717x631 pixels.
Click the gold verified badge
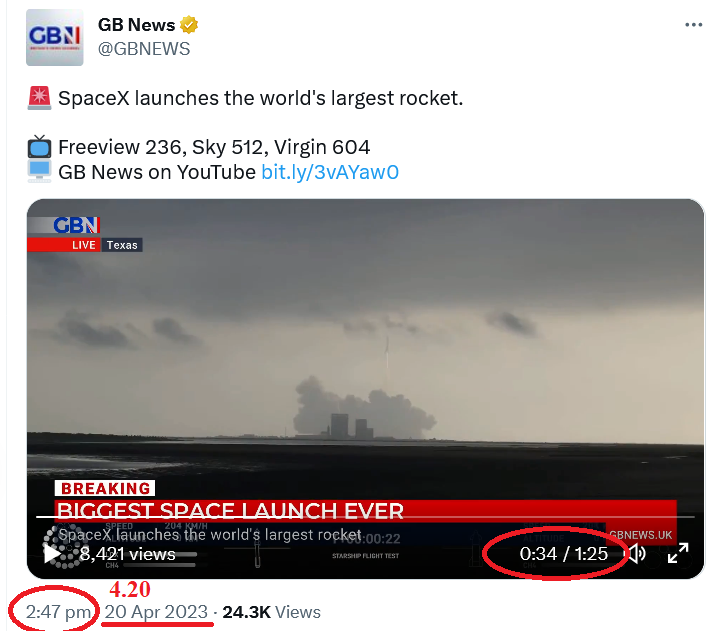pyautogui.click(x=187, y=25)
